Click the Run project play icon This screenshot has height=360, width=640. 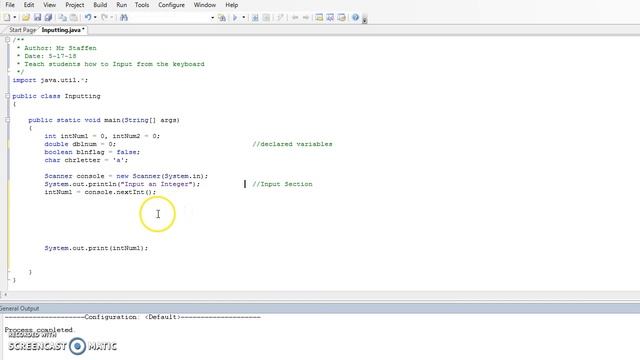(235, 18)
